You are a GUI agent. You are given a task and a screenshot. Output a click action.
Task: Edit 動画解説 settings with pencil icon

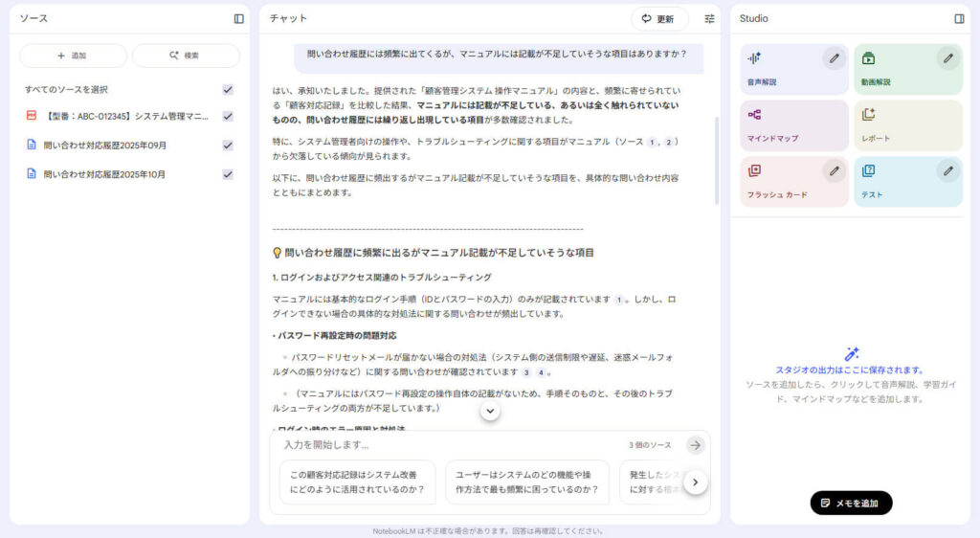tap(948, 58)
